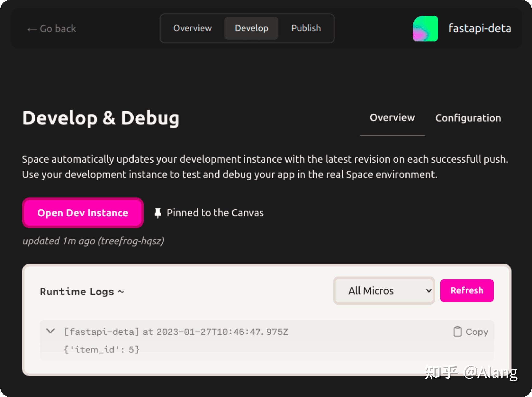Click the Develop & Debug heading
The image size is (532, 397).
tap(101, 118)
